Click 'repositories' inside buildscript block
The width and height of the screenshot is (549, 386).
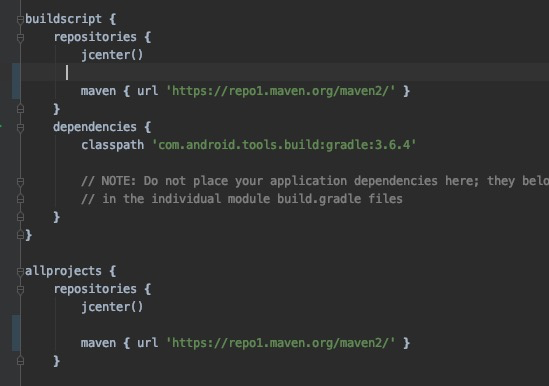(95, 37)
